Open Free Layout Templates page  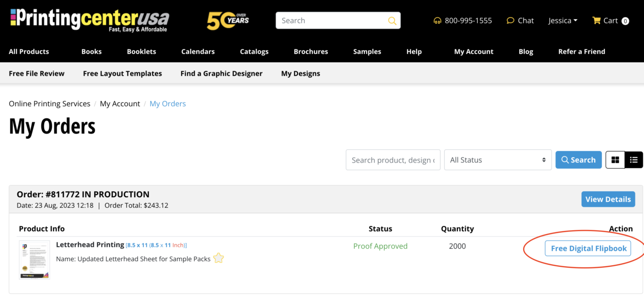122,73
